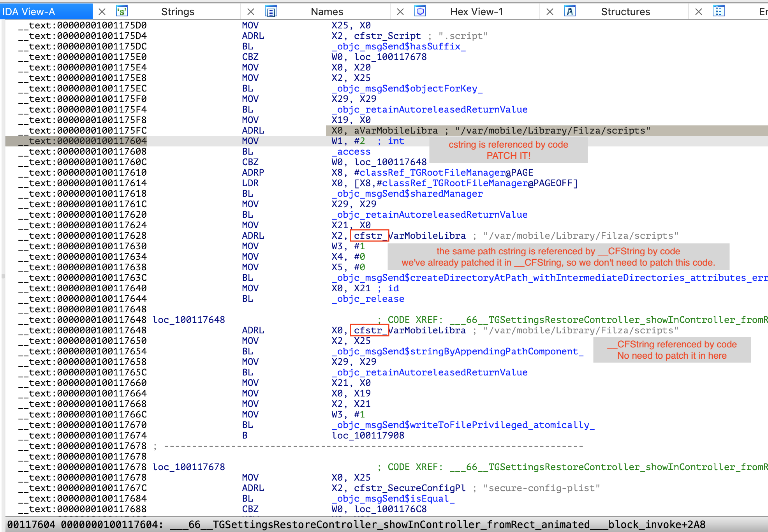Click the cfstr_SecureConfigPl operand
Screen dimensions: 768x532
pos(409,488)
